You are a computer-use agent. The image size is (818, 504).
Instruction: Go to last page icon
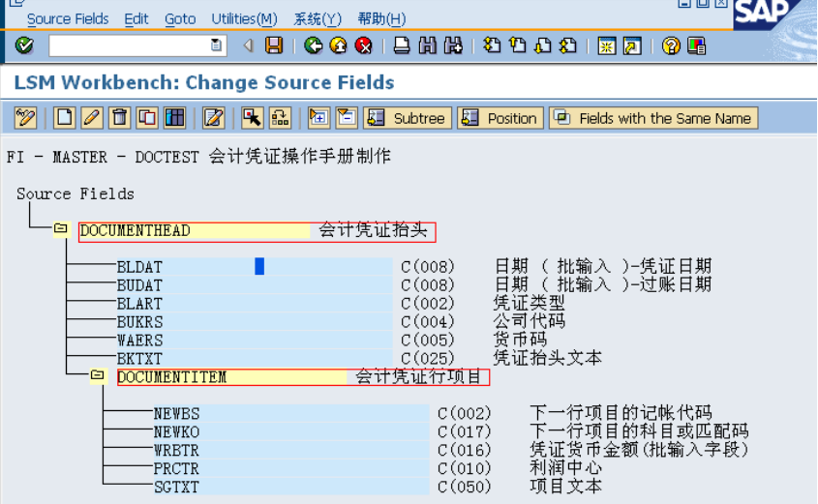point(568,45)
